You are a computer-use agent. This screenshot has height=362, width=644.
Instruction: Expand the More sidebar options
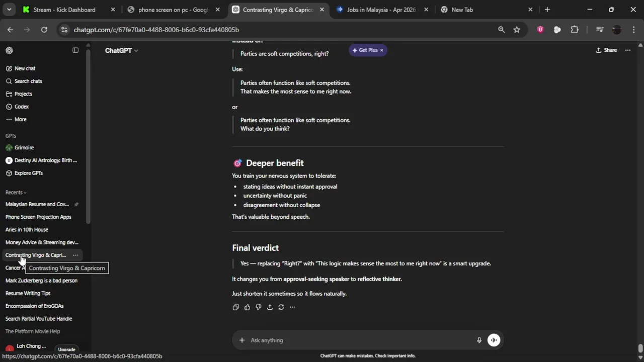click(20, 119)
